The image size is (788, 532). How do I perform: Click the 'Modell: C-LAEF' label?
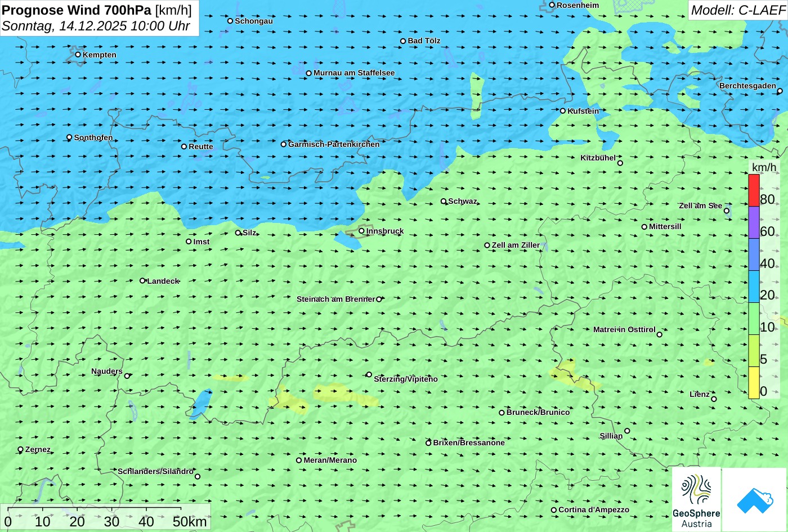(737, 10)
